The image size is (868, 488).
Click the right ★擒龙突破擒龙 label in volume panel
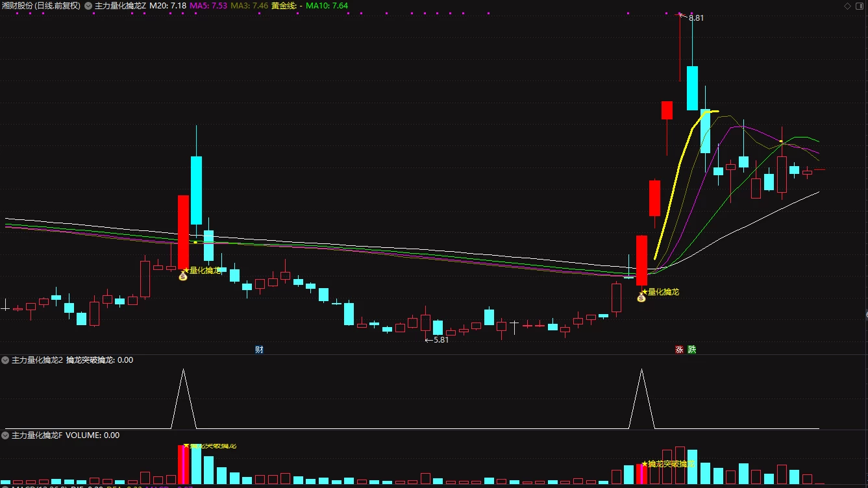[x=669, y=464]
